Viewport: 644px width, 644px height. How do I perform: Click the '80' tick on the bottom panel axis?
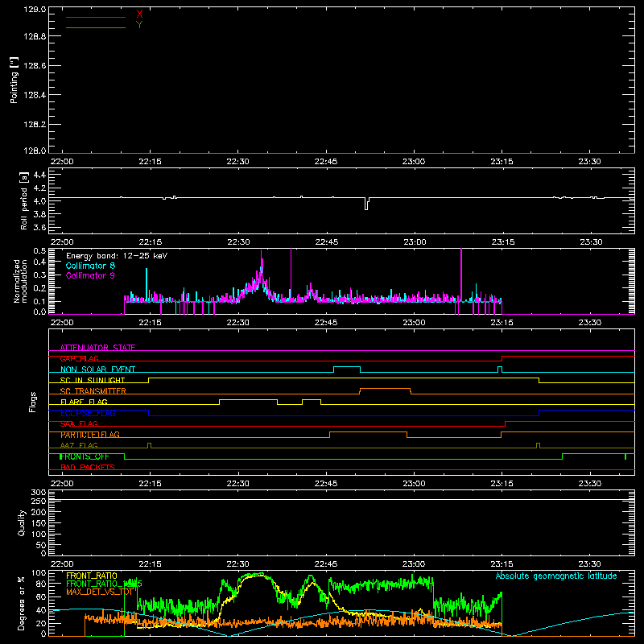pos(41,584)
